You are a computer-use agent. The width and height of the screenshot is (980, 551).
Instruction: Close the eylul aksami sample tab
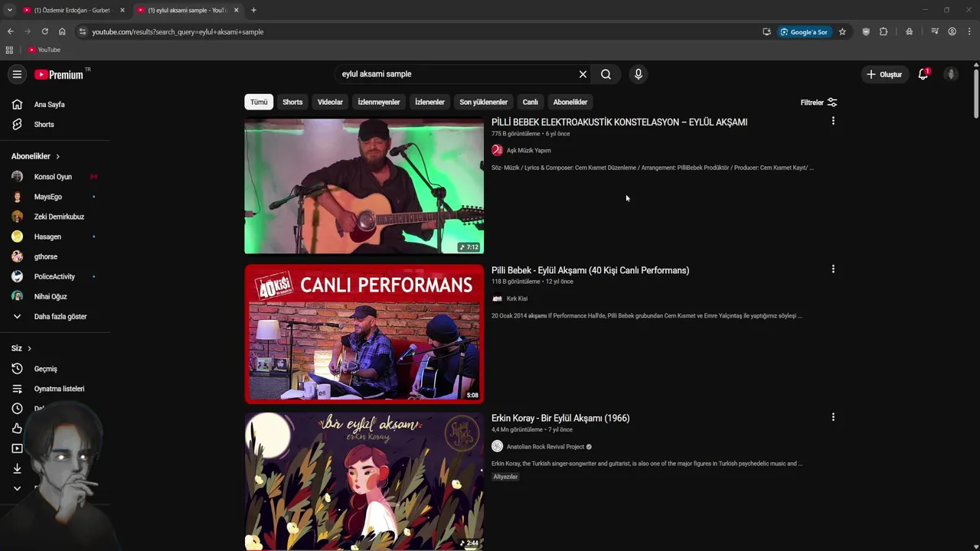(x=237, y=10)
